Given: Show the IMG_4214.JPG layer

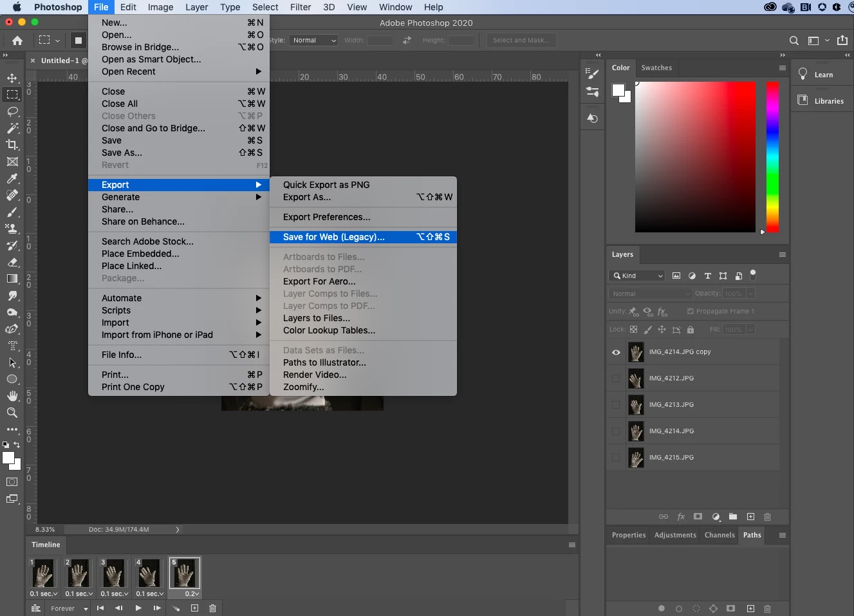Looking at the screenshot, I should pos(616,431).
